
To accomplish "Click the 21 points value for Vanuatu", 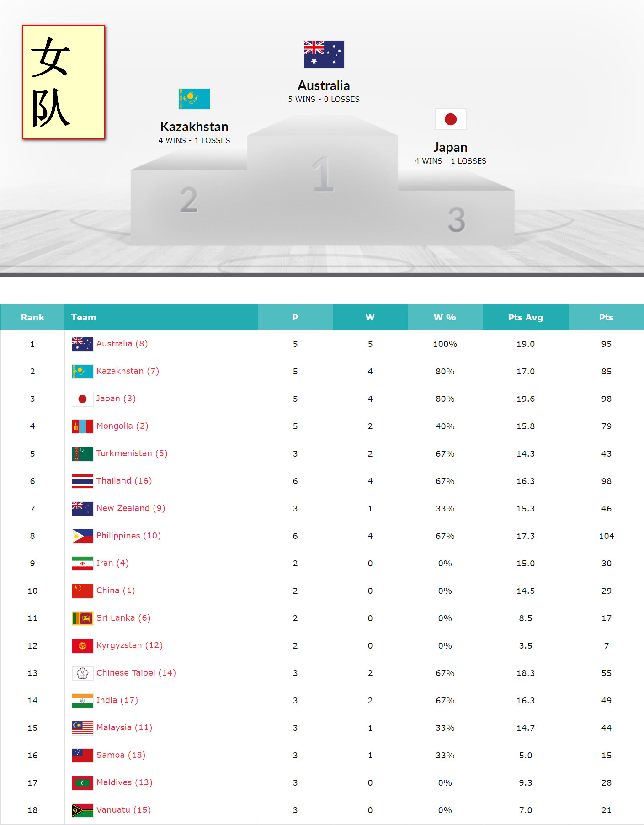I will coord(607,810).
